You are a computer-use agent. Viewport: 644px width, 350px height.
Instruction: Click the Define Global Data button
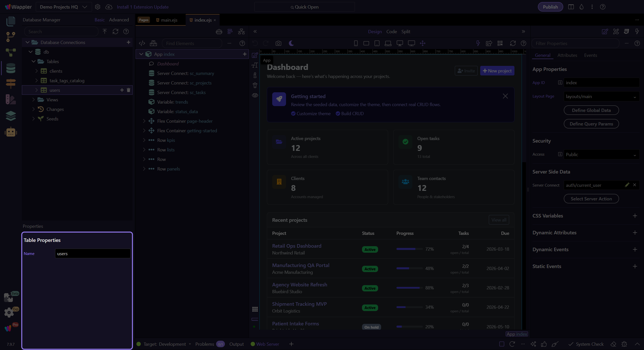pyautogui.click(x=591, y=110)
